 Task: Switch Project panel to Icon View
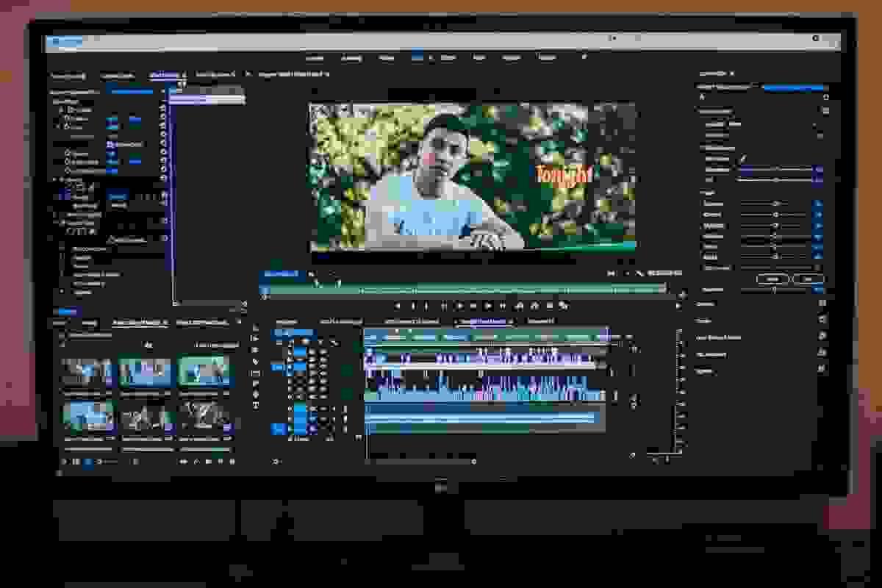tap(88, 461)
